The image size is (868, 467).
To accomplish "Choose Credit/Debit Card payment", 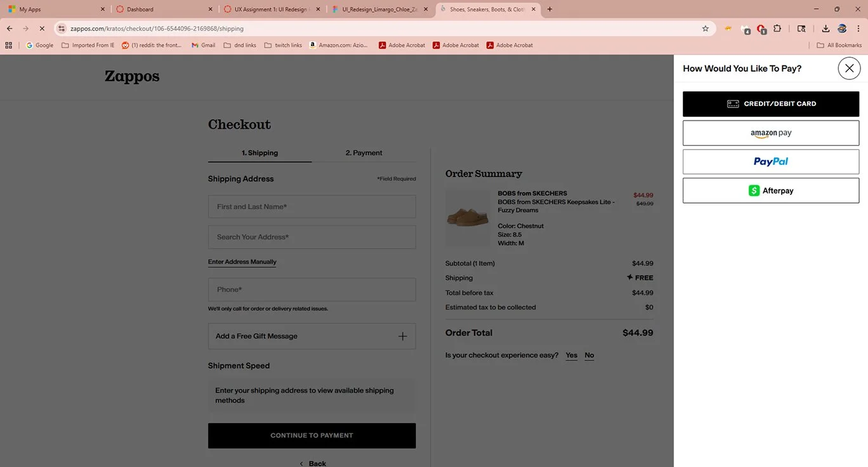I will (x=771, y=104).
